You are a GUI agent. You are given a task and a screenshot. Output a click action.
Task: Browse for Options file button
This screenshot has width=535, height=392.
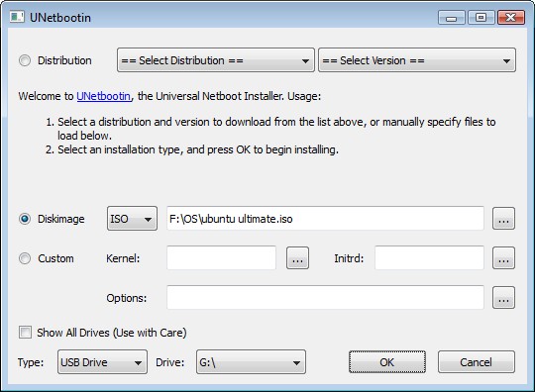pos(503,298)
